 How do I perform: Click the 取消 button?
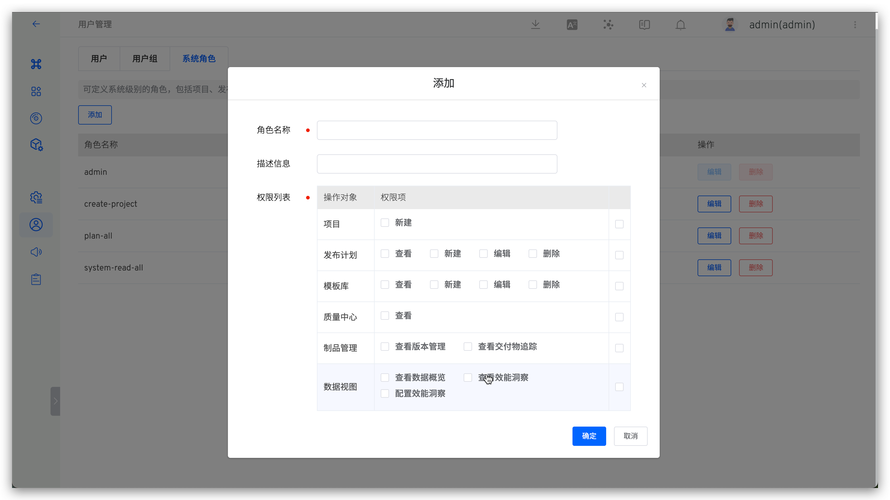[631, 436]
